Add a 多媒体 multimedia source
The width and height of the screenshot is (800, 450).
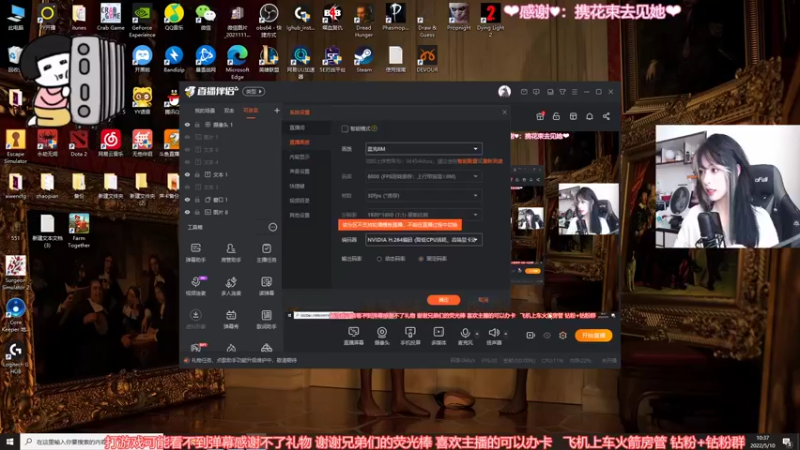coord(438,336)
